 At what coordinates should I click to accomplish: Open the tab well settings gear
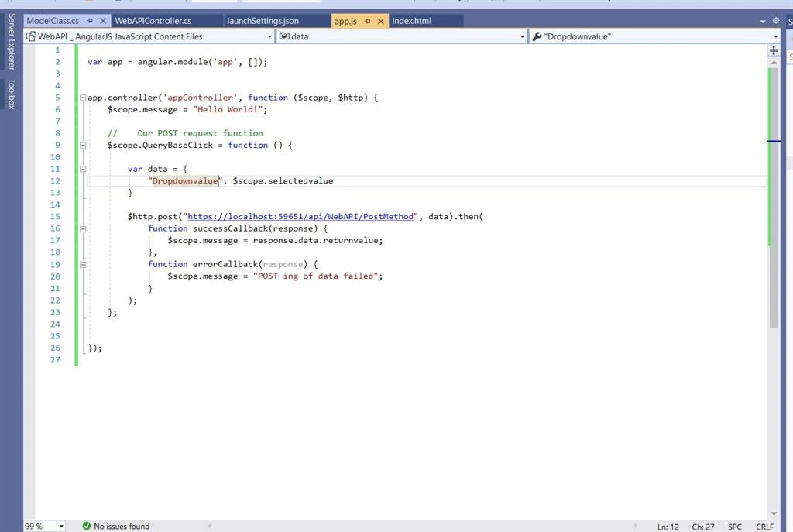776,21
